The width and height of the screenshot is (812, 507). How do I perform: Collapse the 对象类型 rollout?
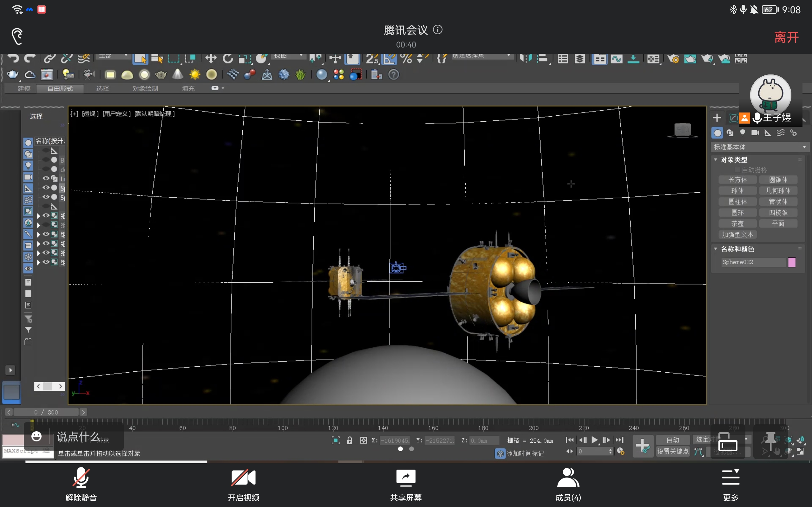click(734, 160)
